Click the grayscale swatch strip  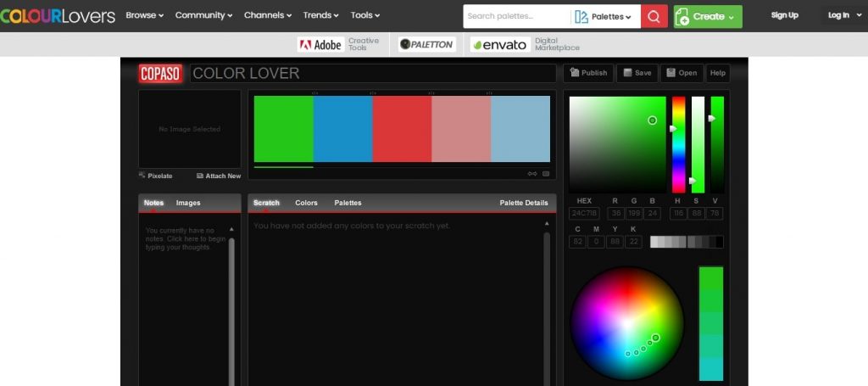pyautogui.click(x=687, y=242)
